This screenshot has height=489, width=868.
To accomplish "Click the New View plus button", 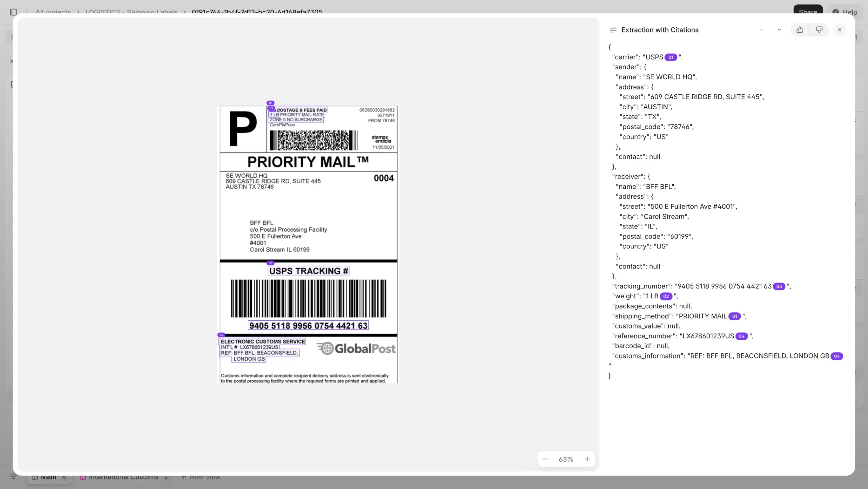I will click(184, 477).
